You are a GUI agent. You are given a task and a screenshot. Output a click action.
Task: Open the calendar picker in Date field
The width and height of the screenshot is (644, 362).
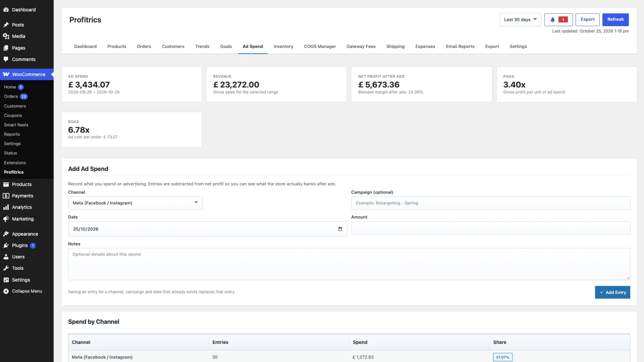click(x=340, y=229)
